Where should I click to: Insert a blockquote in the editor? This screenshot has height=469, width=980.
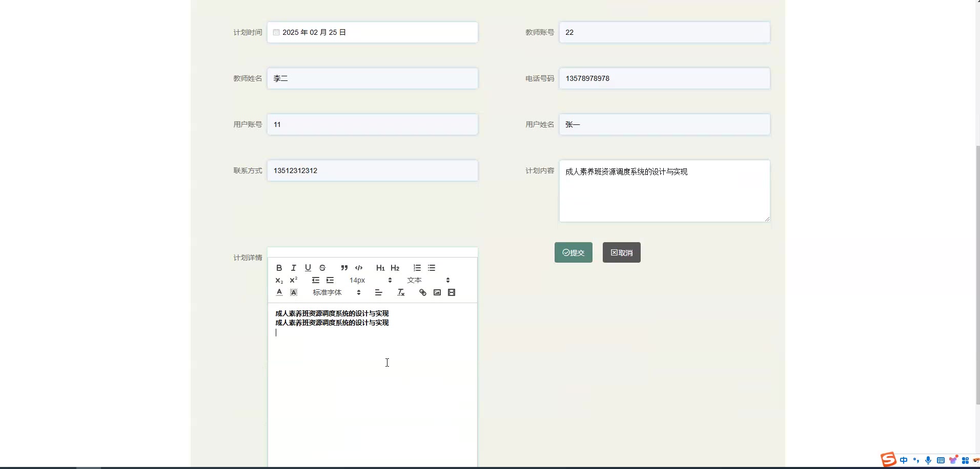click(x=344, y=268)
